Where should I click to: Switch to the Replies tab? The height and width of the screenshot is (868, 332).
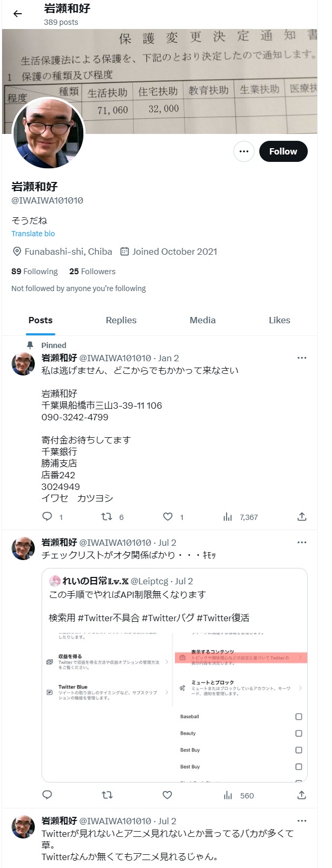point(121,320)
